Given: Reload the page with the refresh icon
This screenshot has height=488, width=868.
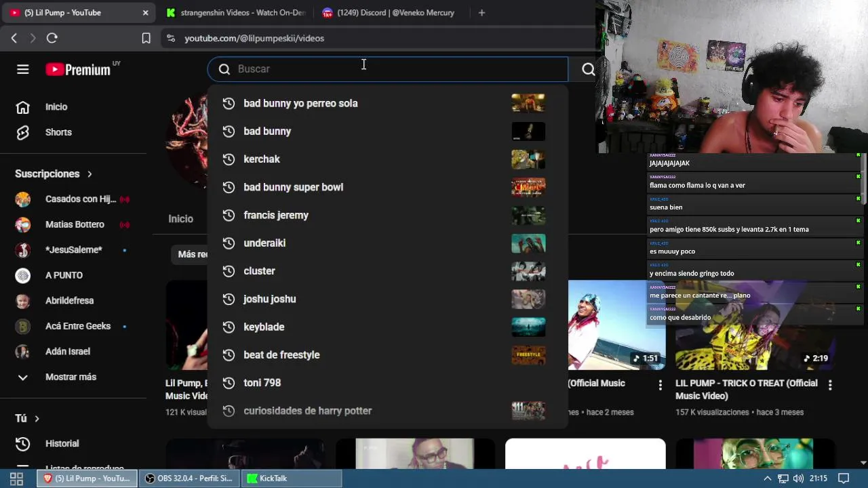Looking at the screenshot, I should pyautogui.click(x=52, y=39).
